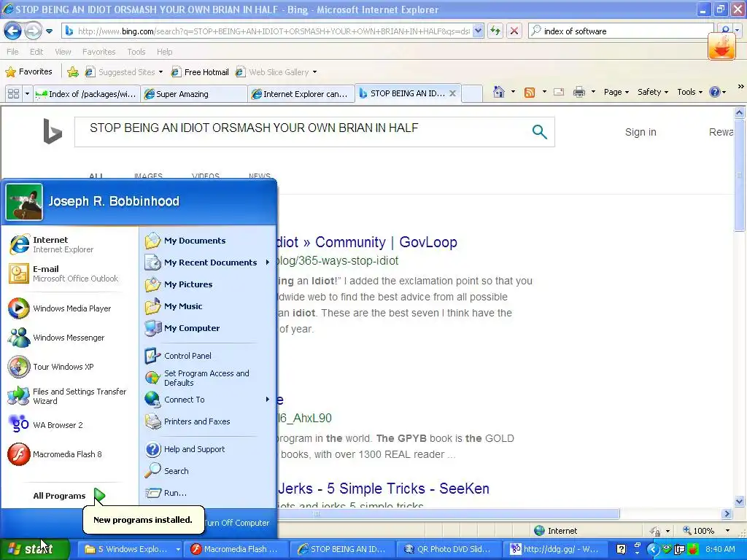Open Help and Support
Screen dimensions: 747x560
tap(207, 449)
